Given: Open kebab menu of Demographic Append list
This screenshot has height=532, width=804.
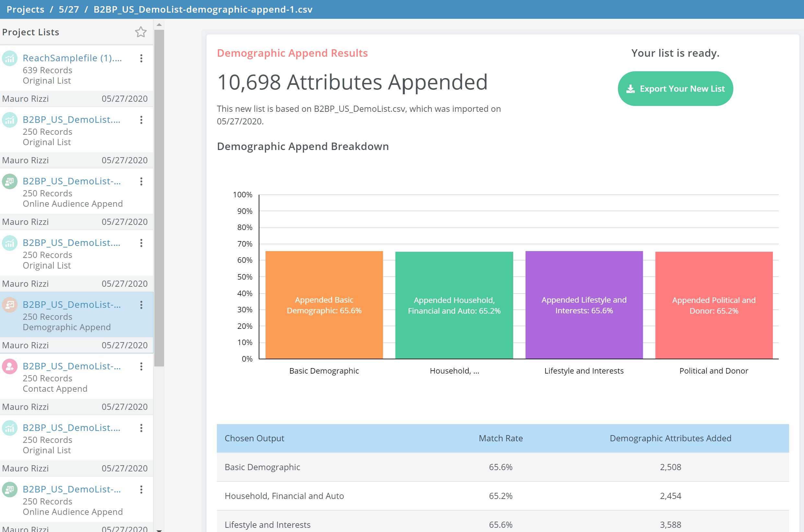Looking at the screenshot, I should coord(141,305).
